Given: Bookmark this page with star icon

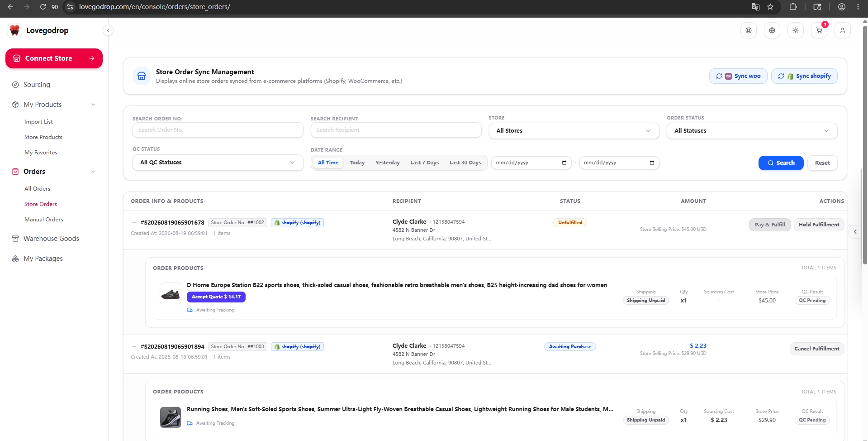Looking at the screenshot, I should click(770, 7).
